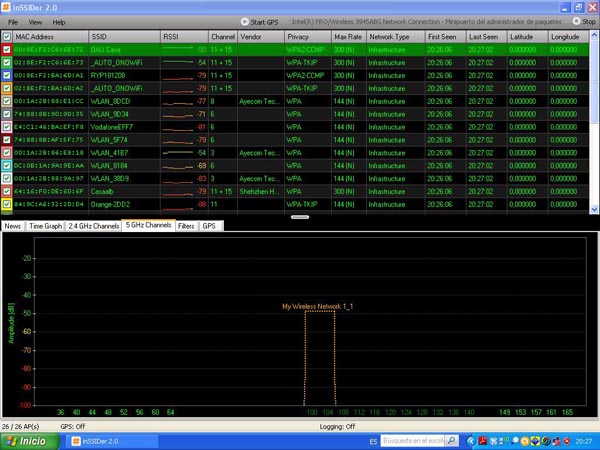
Task: Toggle the select-all checkbox in table header
Action: click(7, 37)
